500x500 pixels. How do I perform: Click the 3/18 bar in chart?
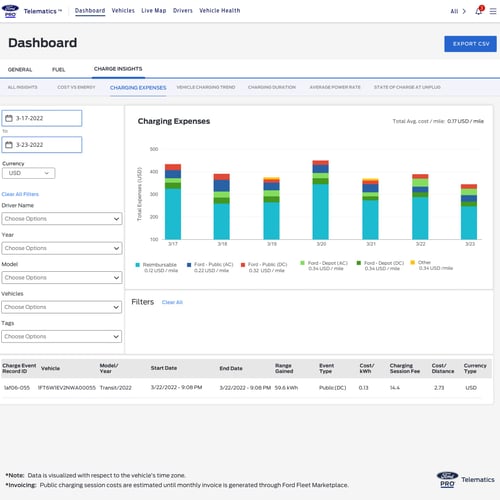(x=222, y=207)
